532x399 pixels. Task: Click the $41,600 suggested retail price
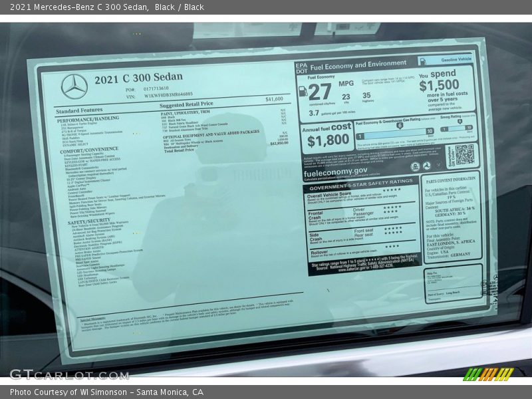click(x=274, y=98)
